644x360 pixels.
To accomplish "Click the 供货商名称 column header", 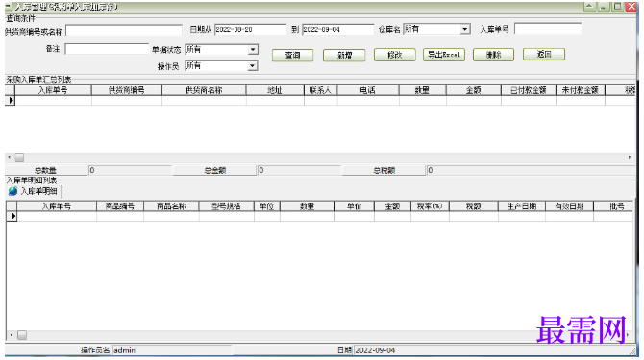I will (x=204, y=90).
